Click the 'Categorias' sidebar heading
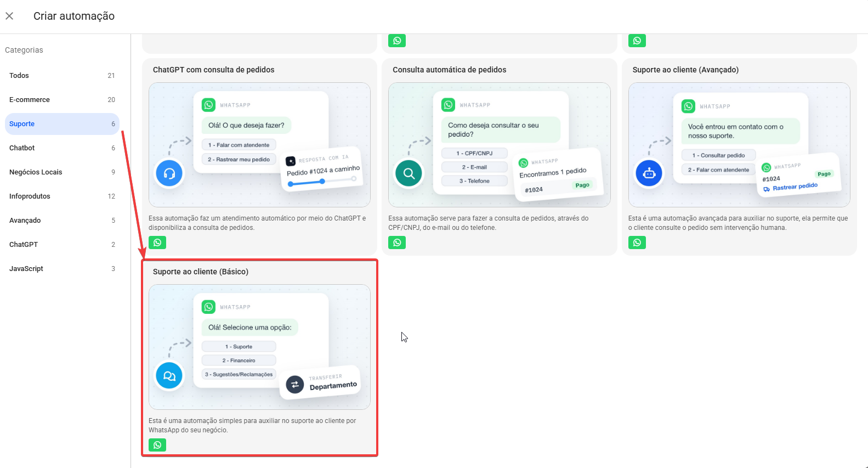 click(x=24, y=50)
